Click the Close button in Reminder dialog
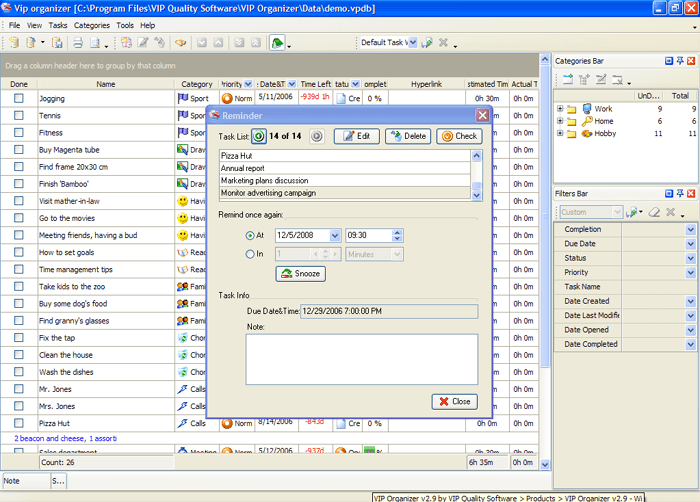The width and height of the screenshot is (700, 502). [454, 402]
